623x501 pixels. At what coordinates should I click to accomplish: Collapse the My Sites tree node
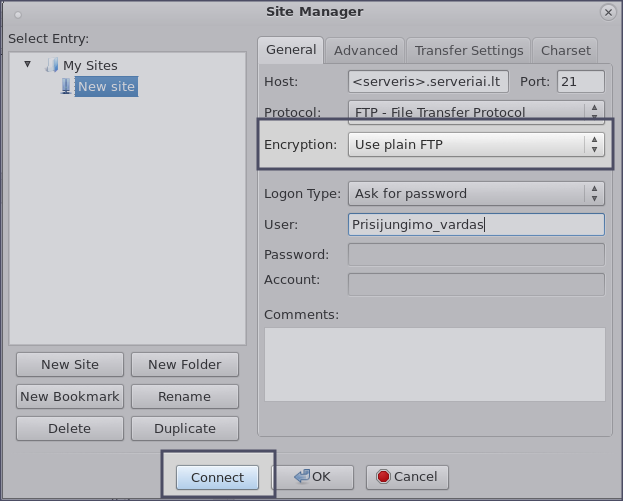pos(28,65)
